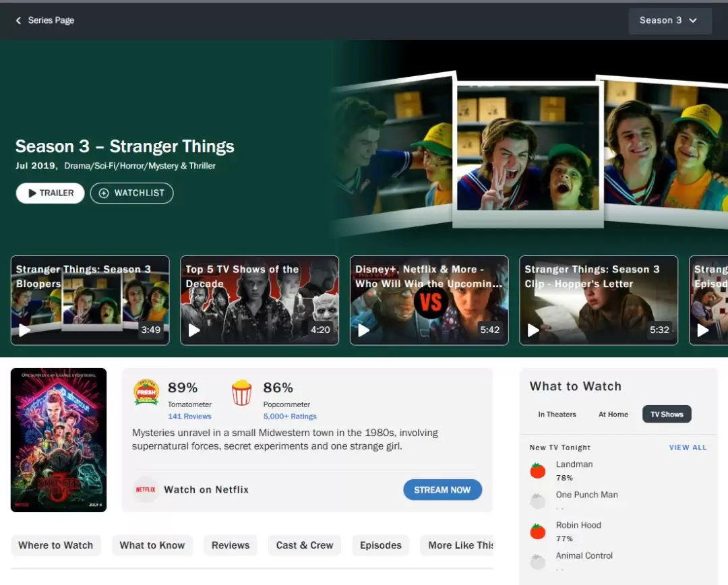Open the 141 Reviews link

[x=189, y=417]
